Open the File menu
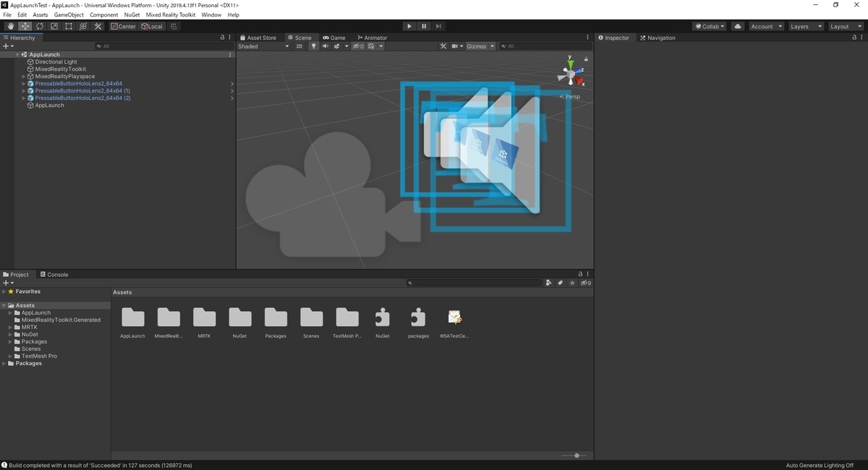The width and height of the screenshot is (868, 470). click(x=7, y=14)
